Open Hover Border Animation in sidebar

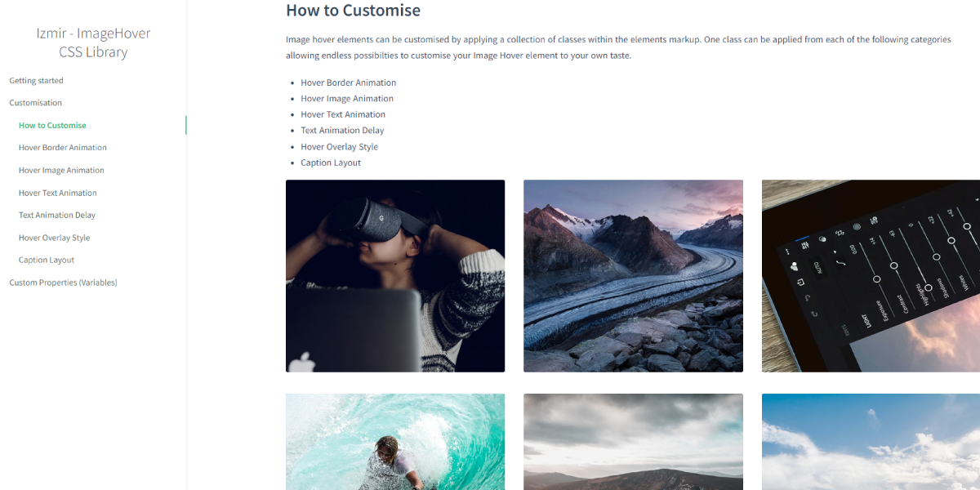pyautogui.click(x=63, y=148)
